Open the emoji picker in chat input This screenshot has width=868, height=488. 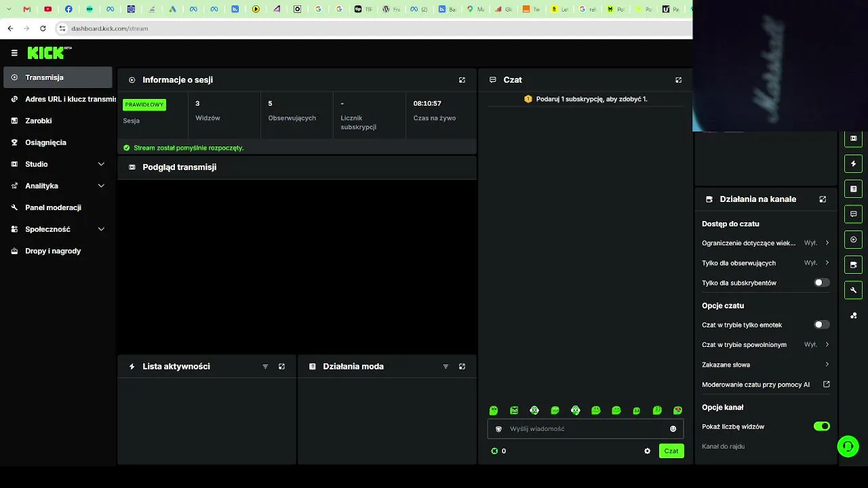point(673,429)
